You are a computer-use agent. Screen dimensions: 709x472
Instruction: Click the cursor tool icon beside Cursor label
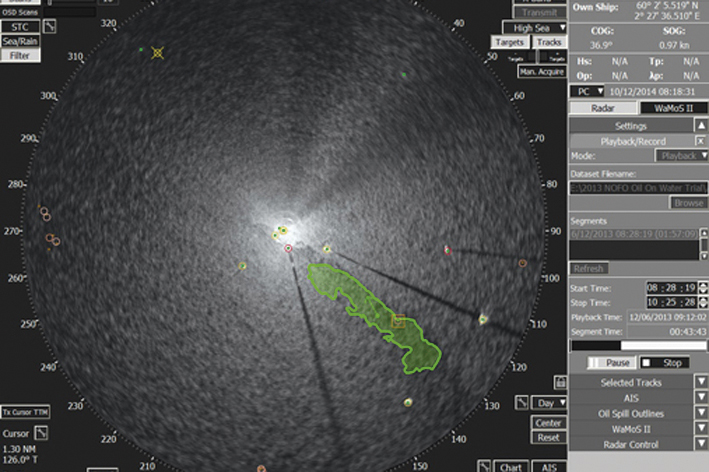coord(41,432)
